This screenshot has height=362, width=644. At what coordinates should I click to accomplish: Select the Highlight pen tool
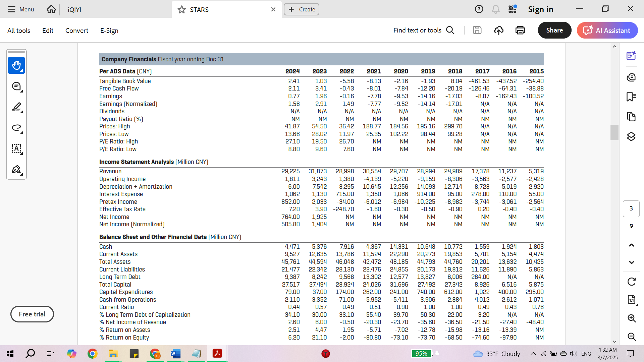pyautogui.click(x=16, y=107)
